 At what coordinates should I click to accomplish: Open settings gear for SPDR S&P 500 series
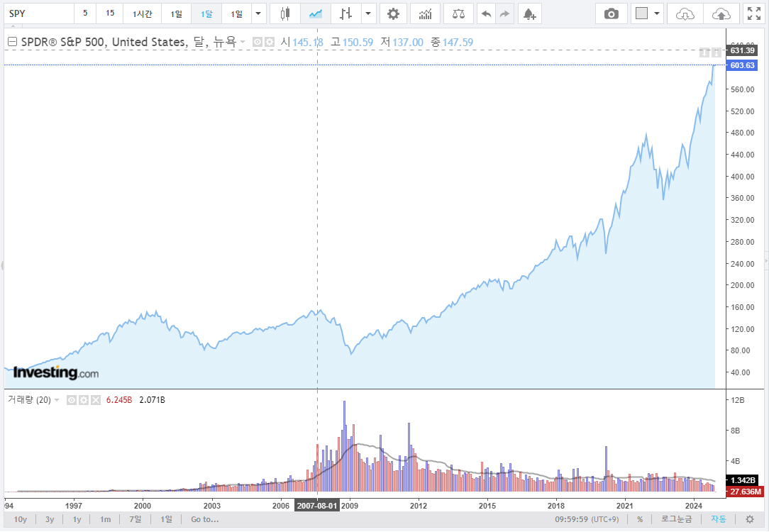click(270, 42)
